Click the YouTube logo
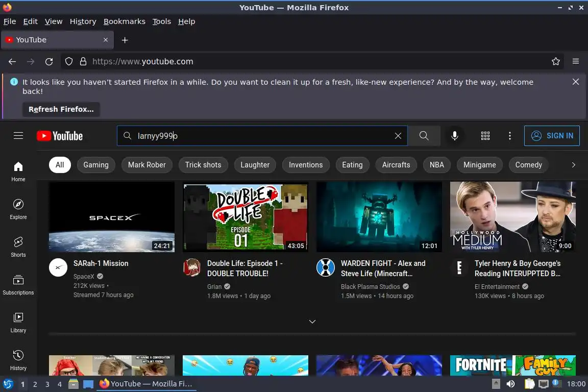The width and height of the screenshot is (588, 392). pyautogui.click(x=60, y=136)
